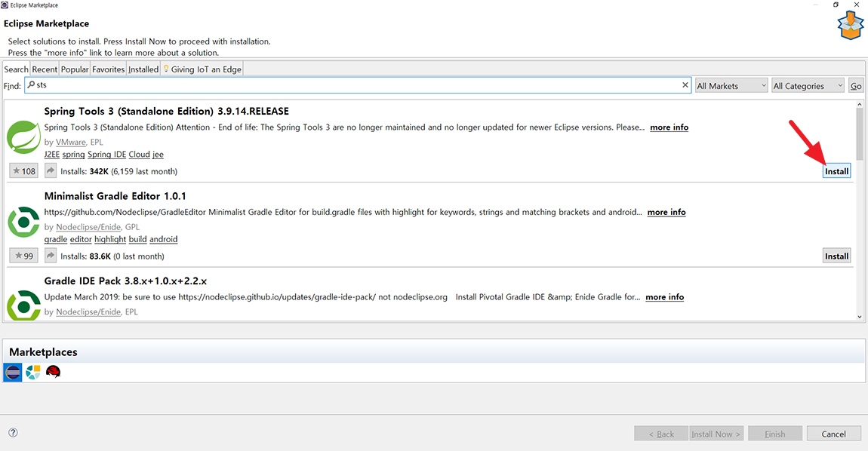Click Gradle IDE Pack 3.8.x title
This screenshot has width=868, height=451.
pyautogui.click(x=125, y=281)
